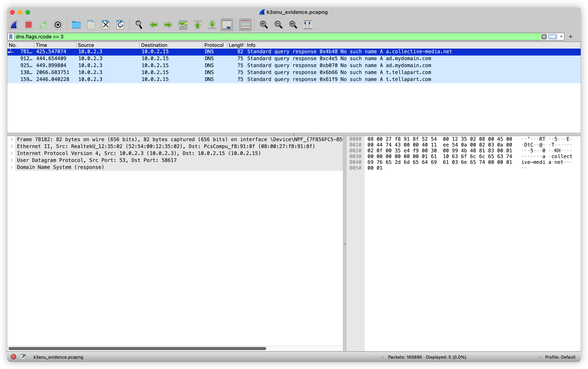
Task: Sort packets by Time column
Action: point(55,45)
